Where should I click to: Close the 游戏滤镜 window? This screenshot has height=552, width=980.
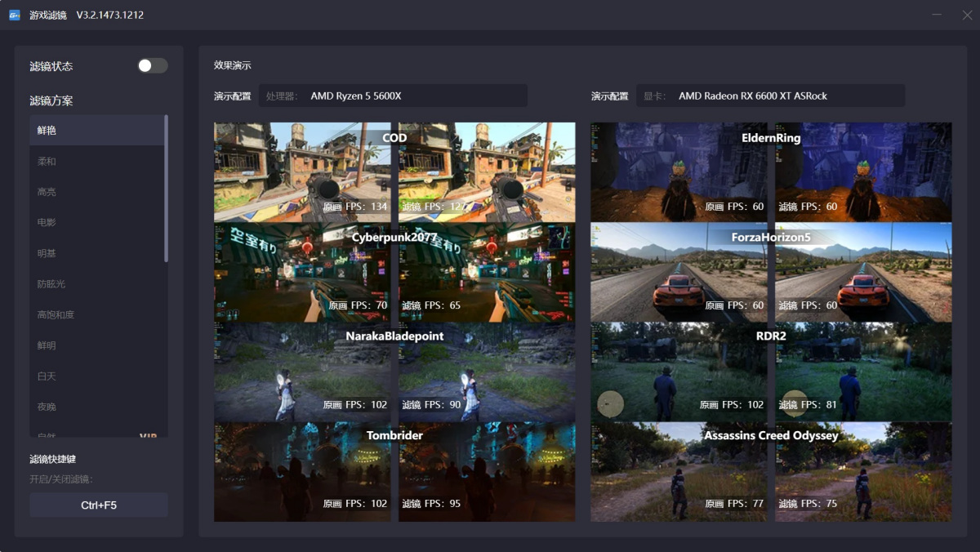click(967, 16)
